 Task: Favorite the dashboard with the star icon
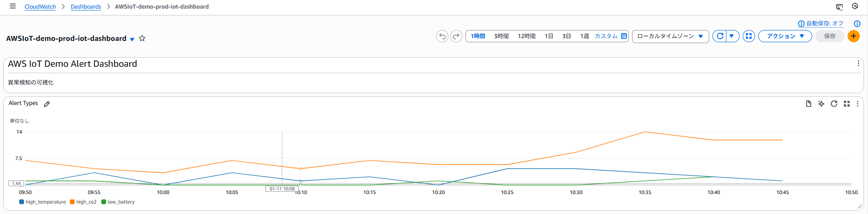point(142,38)
